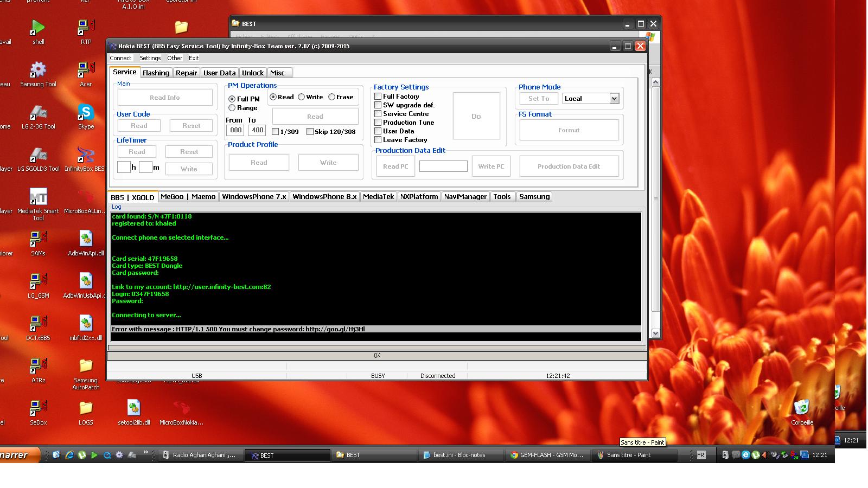Open the RTP desktop shortcut
Viewport: 868px width, 488px height.
[x=86, y=31]
